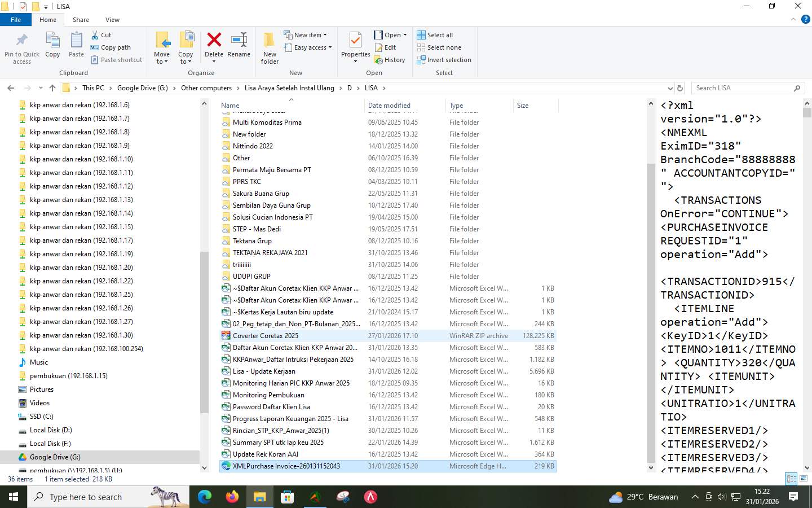Refresh the folder using the address bar icon

click(680, 87)
